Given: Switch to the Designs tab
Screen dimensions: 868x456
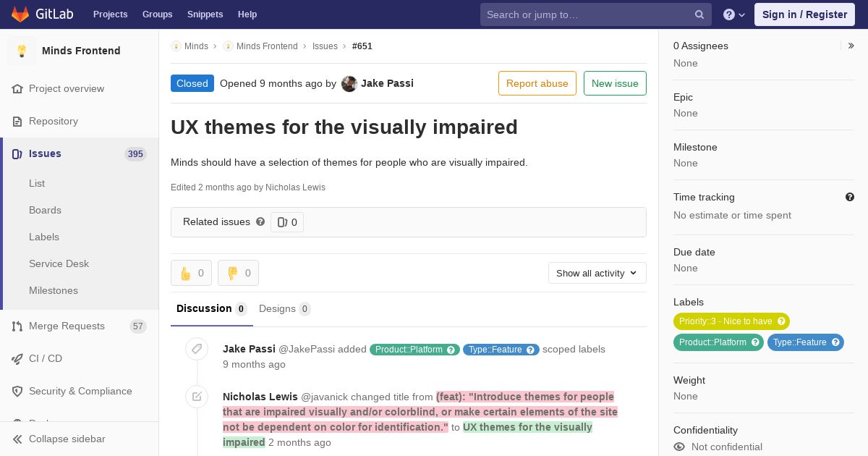Looking at the screenshot, I should tap(284, 308).
